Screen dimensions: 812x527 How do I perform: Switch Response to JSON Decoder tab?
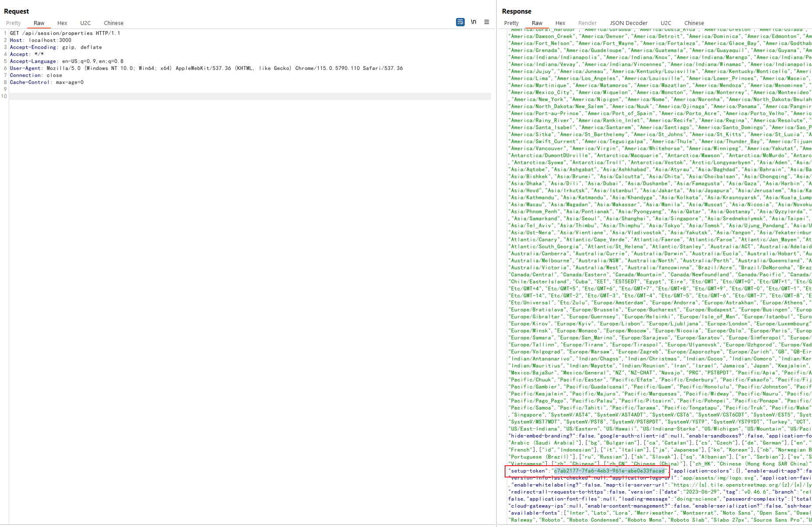point(629,23)
